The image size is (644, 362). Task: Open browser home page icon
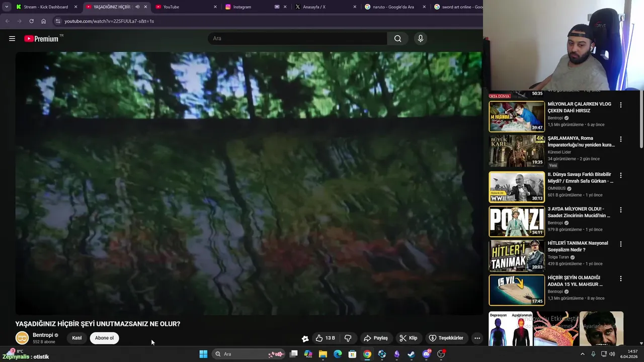(43, 21)
